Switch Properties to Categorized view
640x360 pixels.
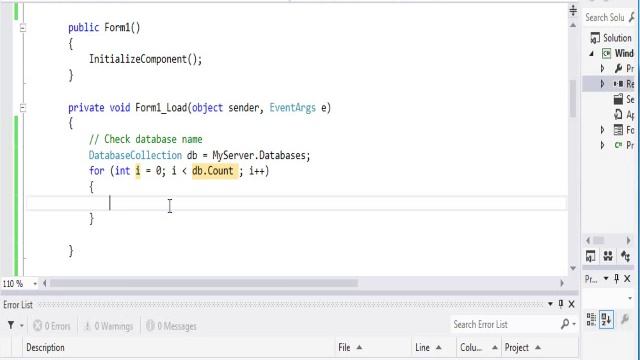tap(591, 319)
